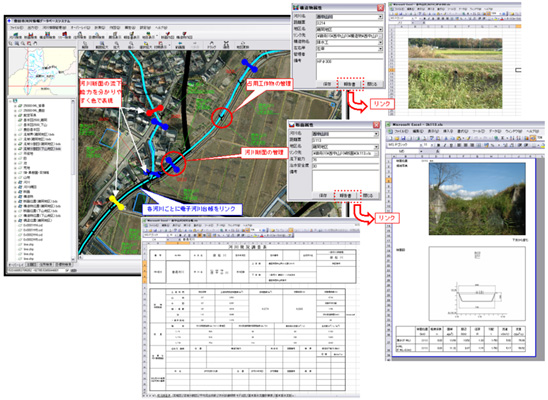548x400 pixels.
Task: Click the 保存 button in the 構造物属性 dialog
Action: coord(327,84)
